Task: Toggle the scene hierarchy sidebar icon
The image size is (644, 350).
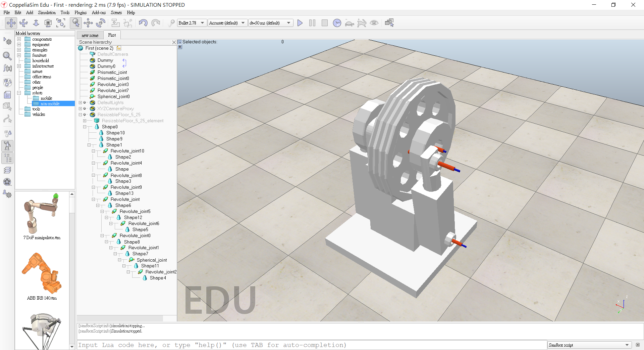Action: pyautogui.click(x=7, y=158)
